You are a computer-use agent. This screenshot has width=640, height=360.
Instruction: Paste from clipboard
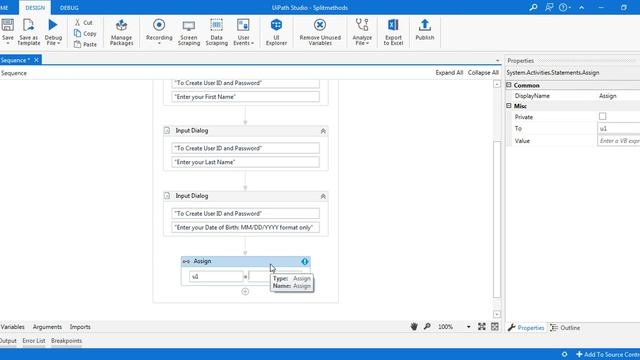click(x=85, y=44)
